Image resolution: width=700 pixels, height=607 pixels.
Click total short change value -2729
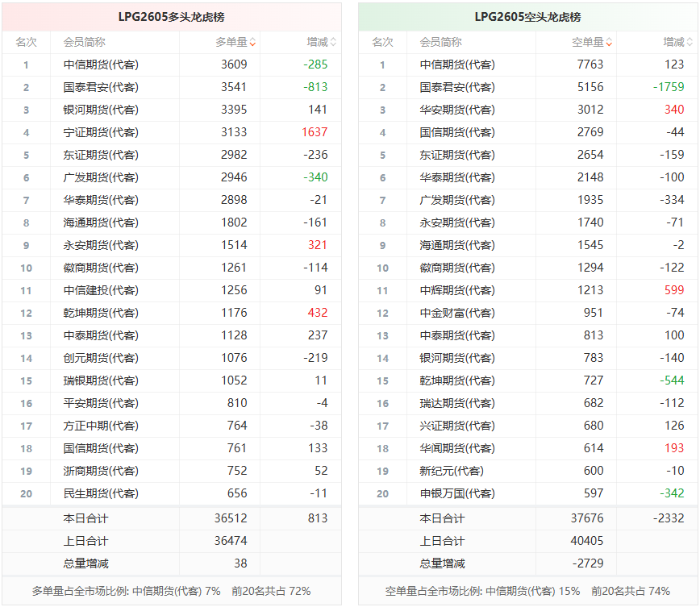588,563
